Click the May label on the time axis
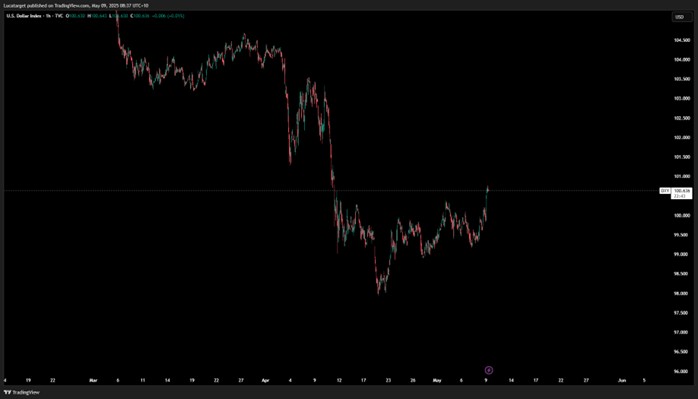This screenshot has height=399, width=698. [437, 380]
